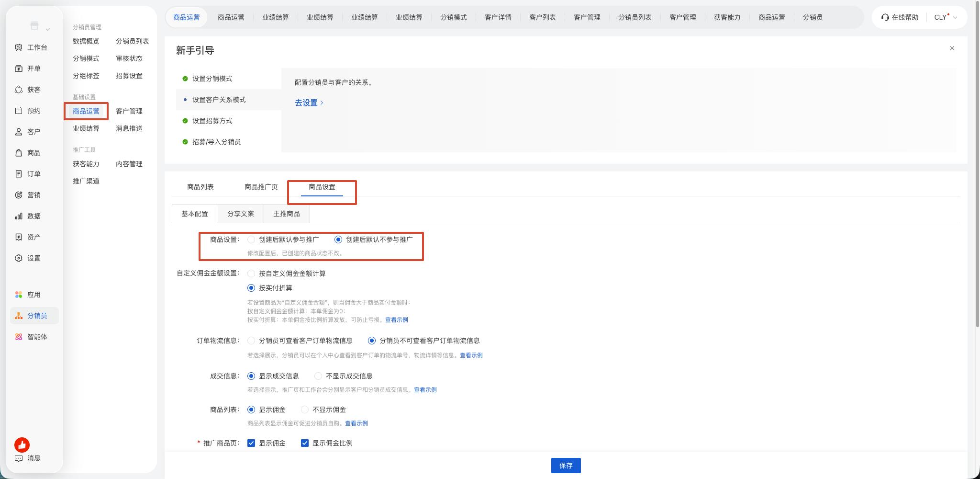Open the 分享文案 sub-tab
980x479 pixels.
click(241, 214)
